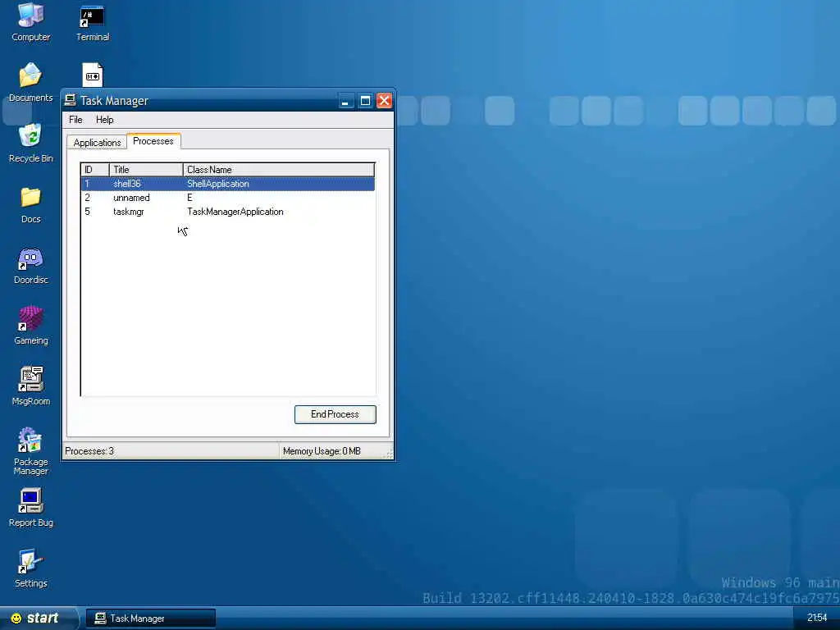Open the Gameing desktop shortcut
Image resolution: width=840 pixels, height=630 pixels.
pos(30,326)
